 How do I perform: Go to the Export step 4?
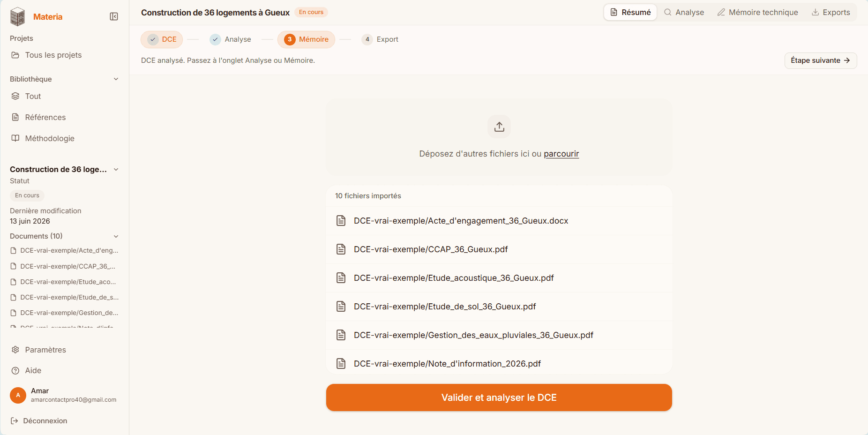coord(380,39)
